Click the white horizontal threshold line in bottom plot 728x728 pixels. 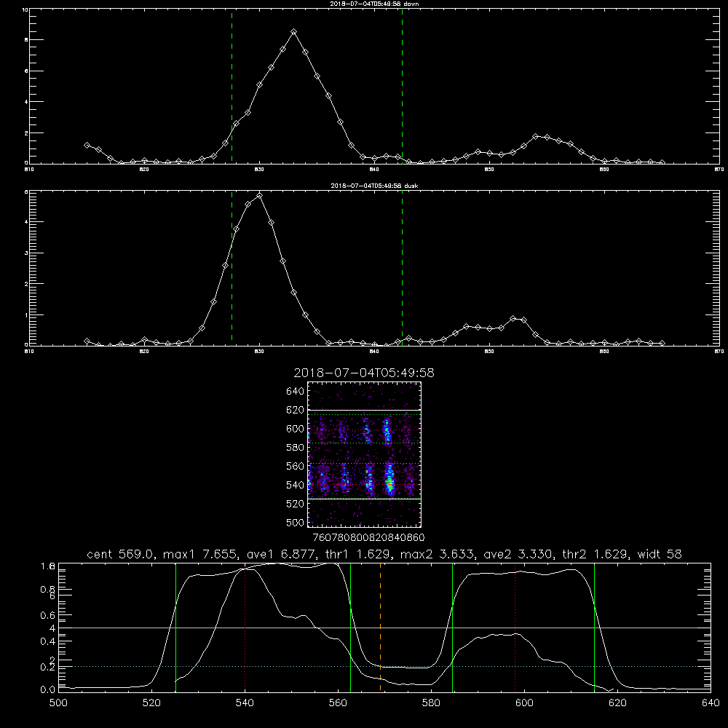click(x=384, y=628)
